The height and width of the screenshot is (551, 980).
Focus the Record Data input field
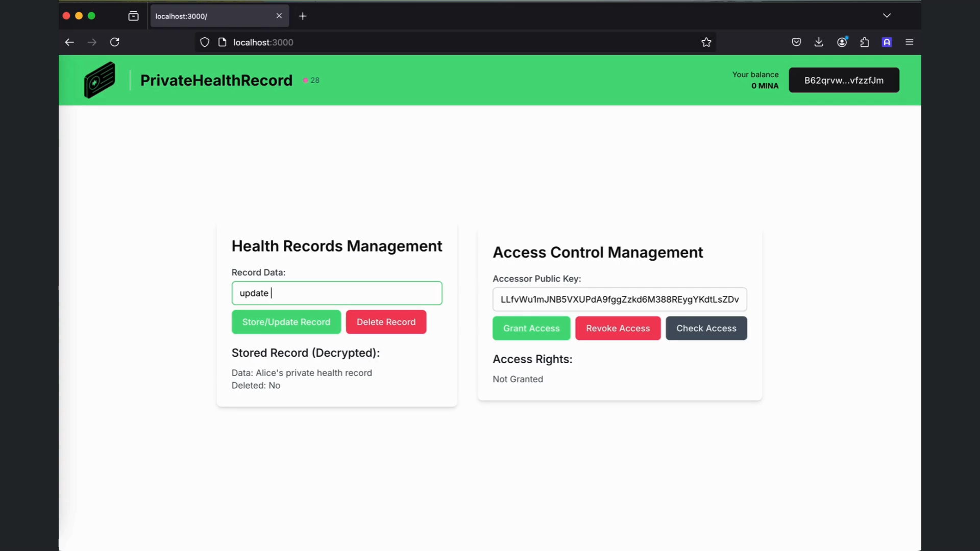pos(337,293)
